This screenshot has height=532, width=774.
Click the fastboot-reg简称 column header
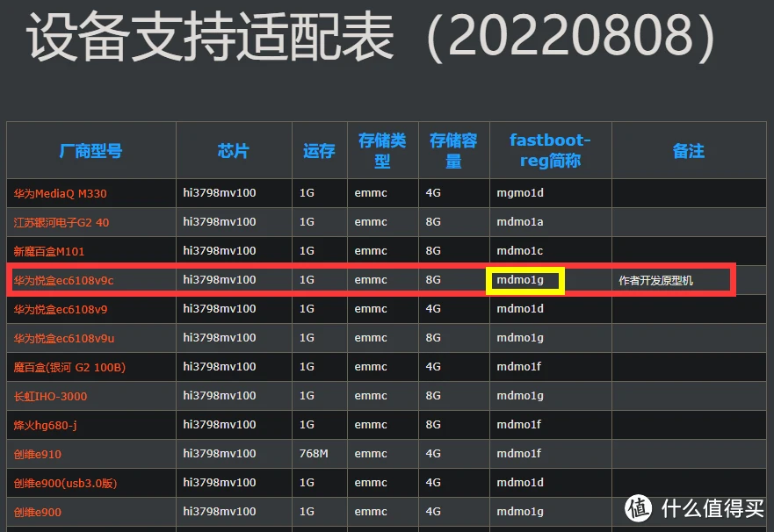point(550,150)
